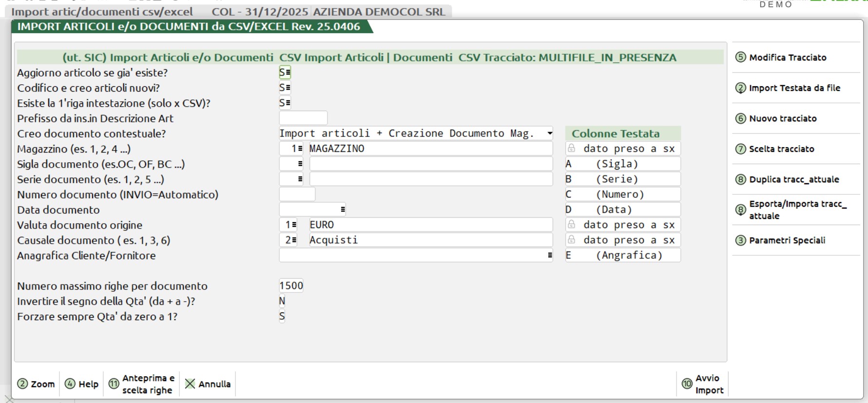868x403 pixels.
Task: Open Data documento picker
Action: (343, 210)
